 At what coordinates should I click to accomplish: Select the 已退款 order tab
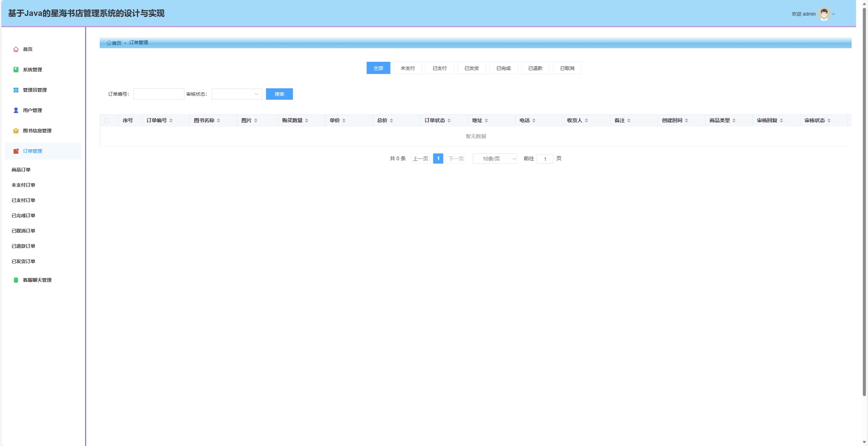pos(535,68)
